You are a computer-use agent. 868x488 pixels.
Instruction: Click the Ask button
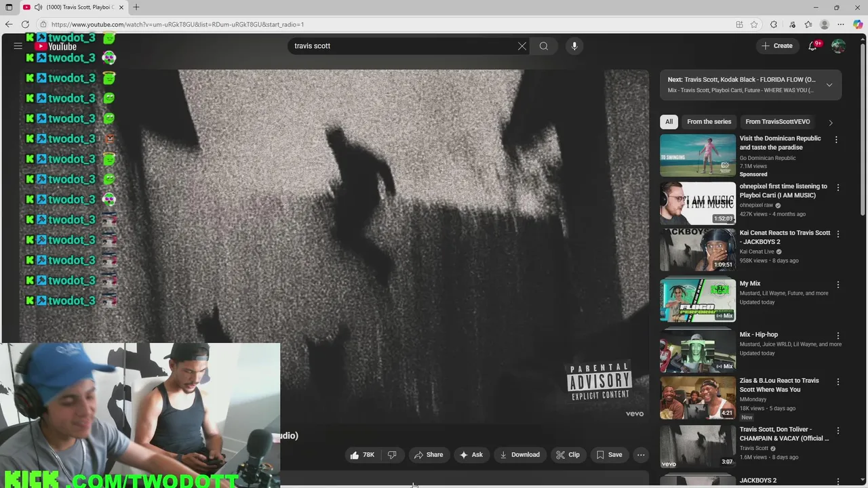pyautogui.click(x=471, y=455)
